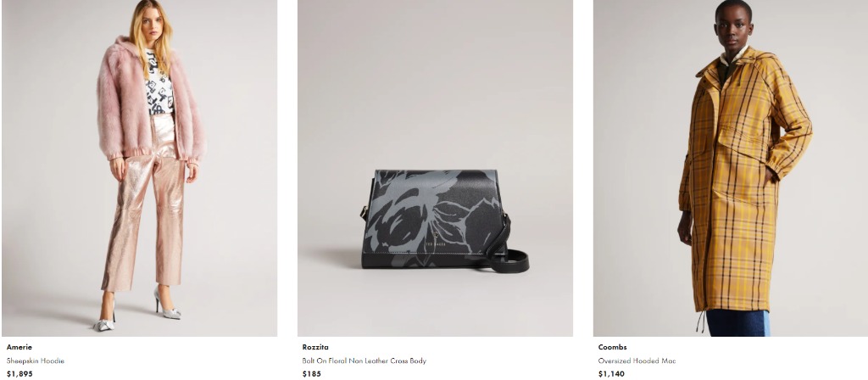Click the Sheepskin Hoodie description text

(x=36, y=360)
